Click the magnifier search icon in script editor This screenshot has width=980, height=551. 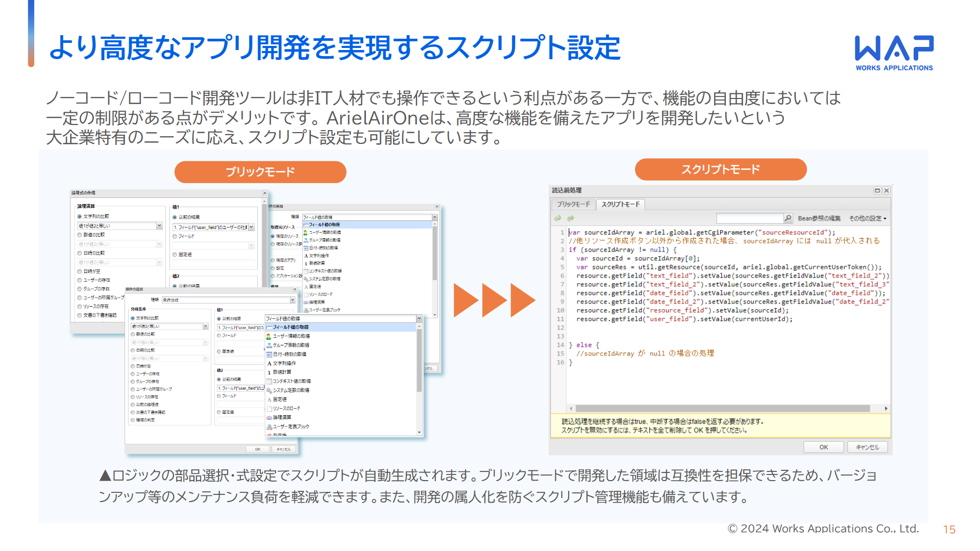coord(788,218)
